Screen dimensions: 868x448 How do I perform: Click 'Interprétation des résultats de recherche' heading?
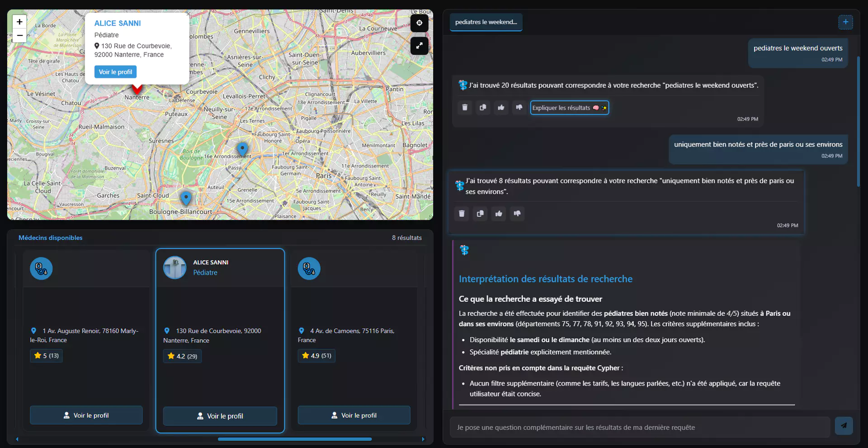click(546, 279)
